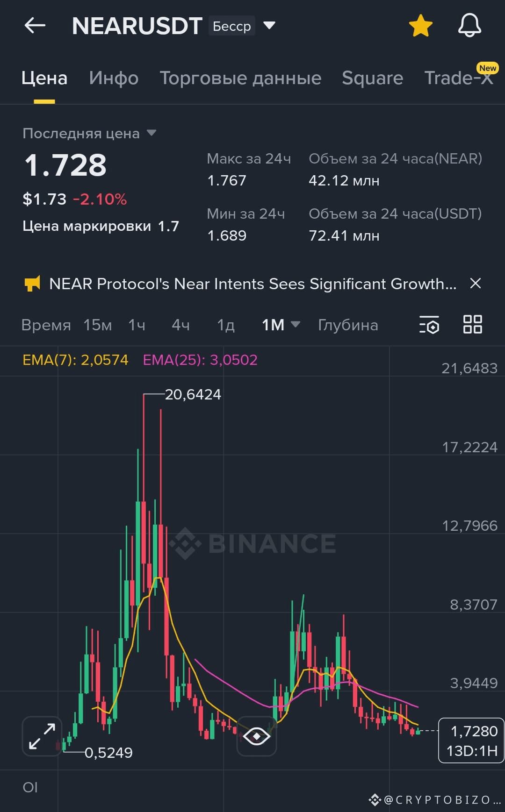Click the USDT volume 72.41 млн

(x=344, y=235)
